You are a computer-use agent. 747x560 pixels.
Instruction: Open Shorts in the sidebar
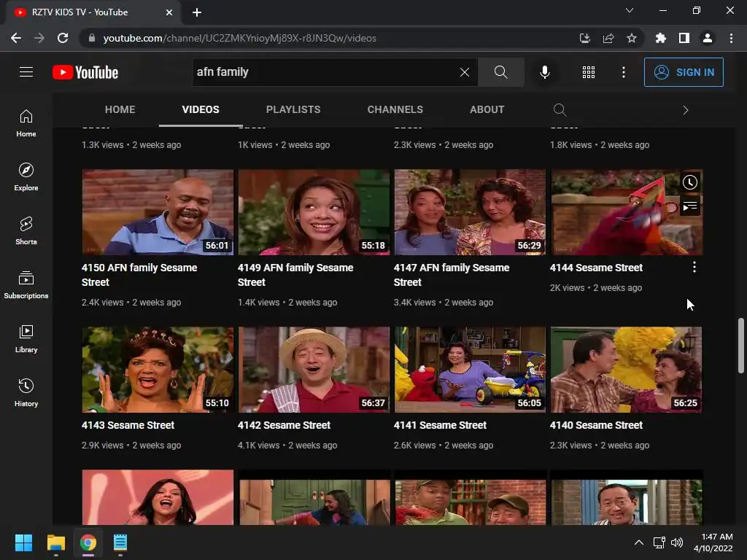(x=26, y=231)
